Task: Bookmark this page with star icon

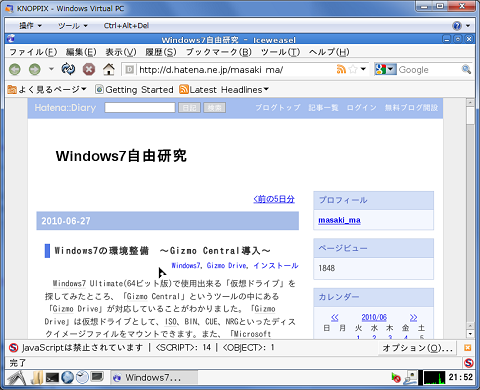Action: (353, 69)
